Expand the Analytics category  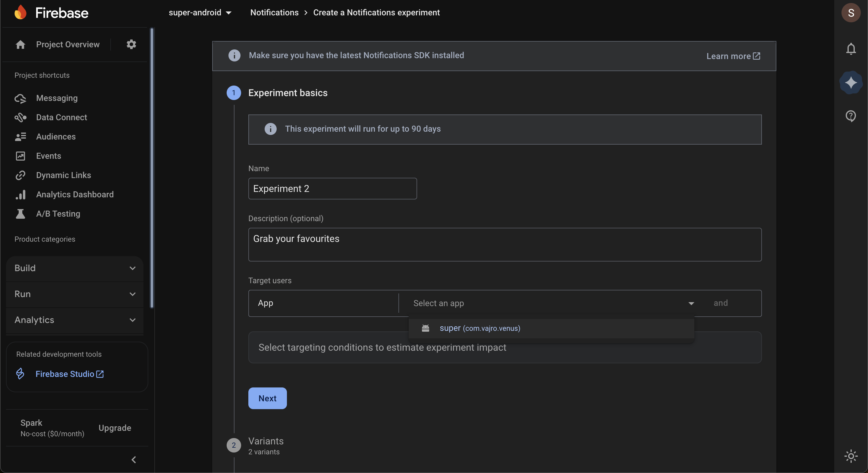(75, 320)
